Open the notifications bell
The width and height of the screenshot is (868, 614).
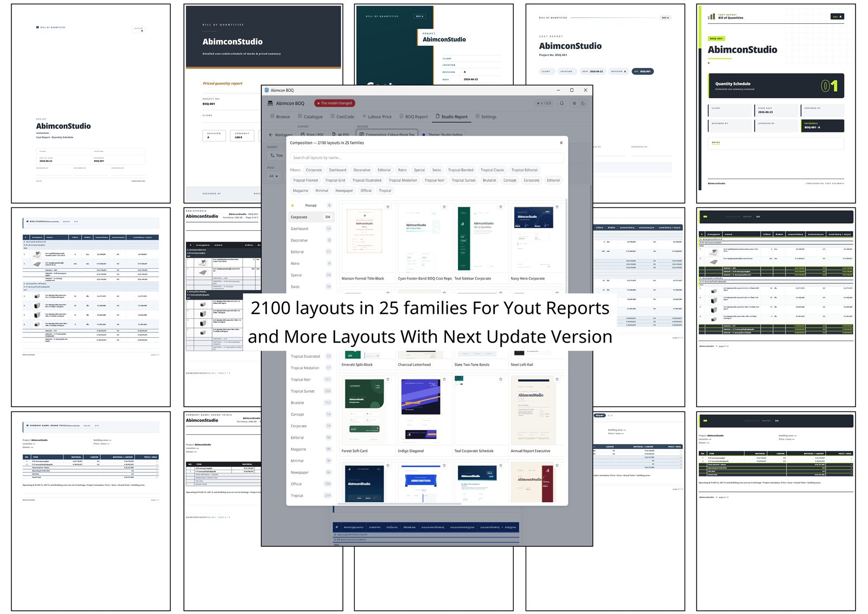coord(561,103)
